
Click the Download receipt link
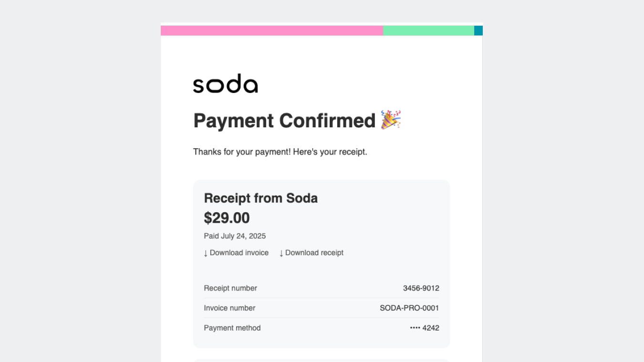314,253
